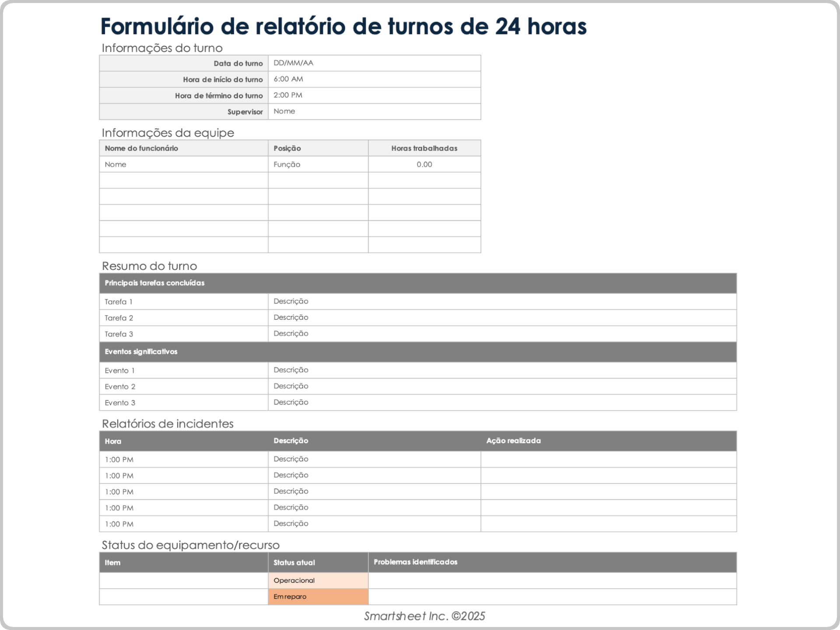
Task: Select the 'Problemas identificados' column header
Action: click(x=553, y=563)
